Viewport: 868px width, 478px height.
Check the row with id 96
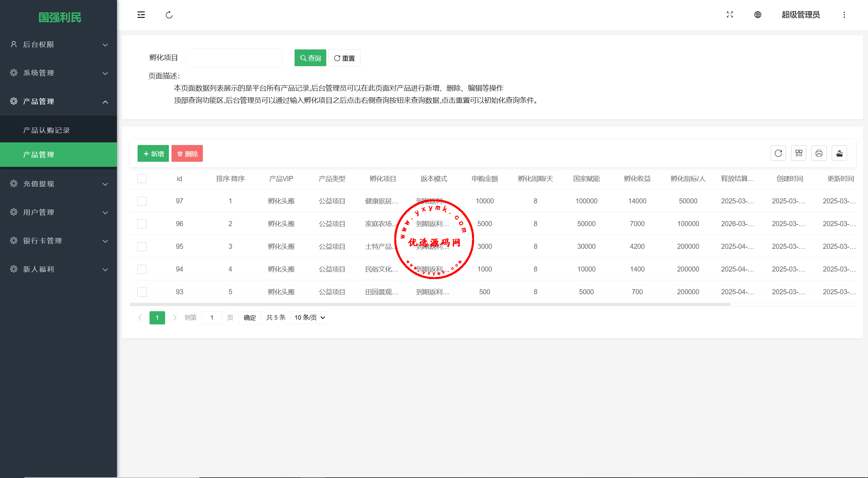(x=142, y=224)
